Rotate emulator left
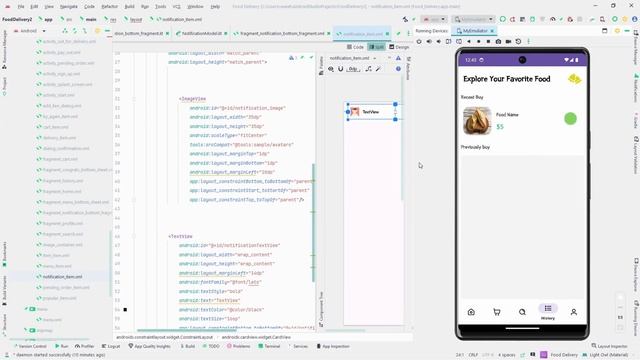Viewport: 640px width, 360px height. click(x=449, y=41)
